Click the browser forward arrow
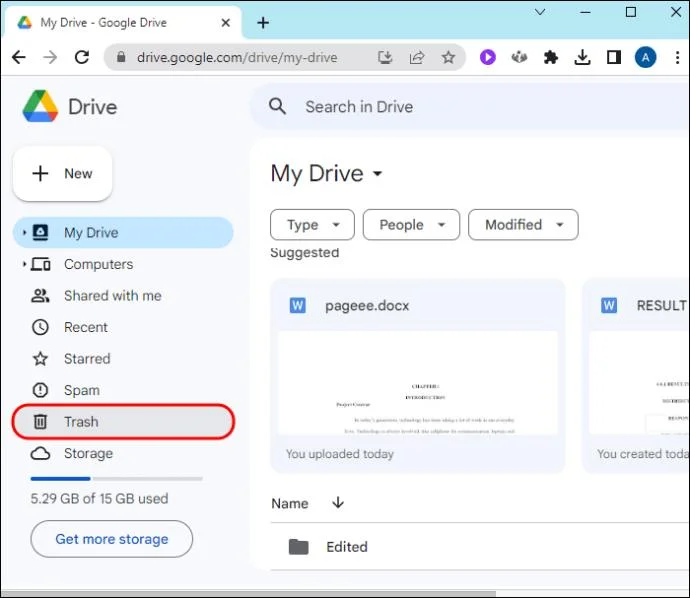The height and width of the screenshot is (598, 690). pyautogui.click(x=50, y=57)
